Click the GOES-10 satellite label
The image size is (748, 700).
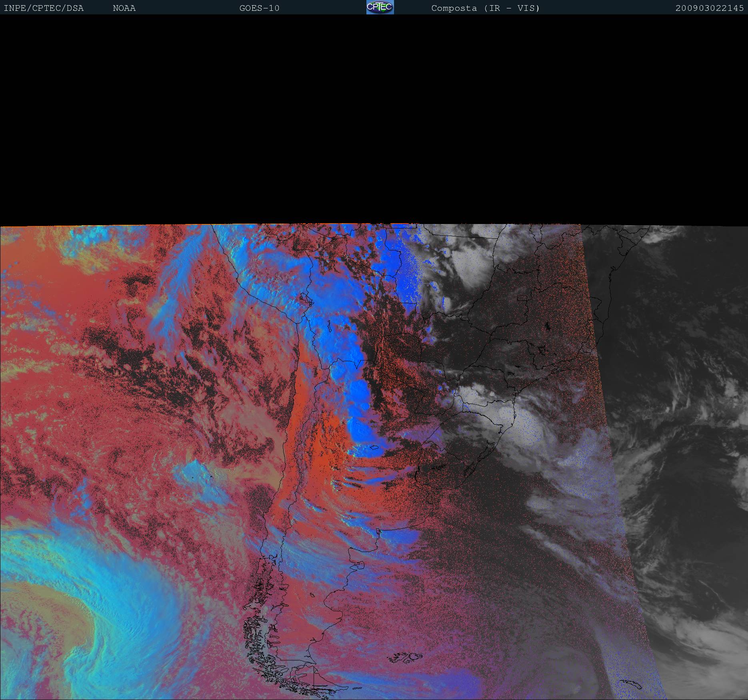260,8
